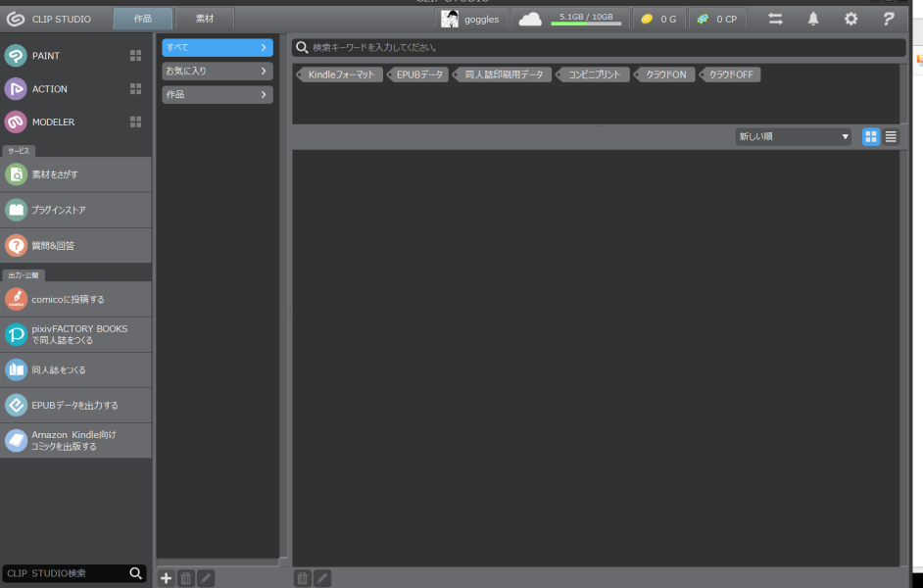
Task: Open grid menu next to ACTION
Action: click(x=135, y=89)
